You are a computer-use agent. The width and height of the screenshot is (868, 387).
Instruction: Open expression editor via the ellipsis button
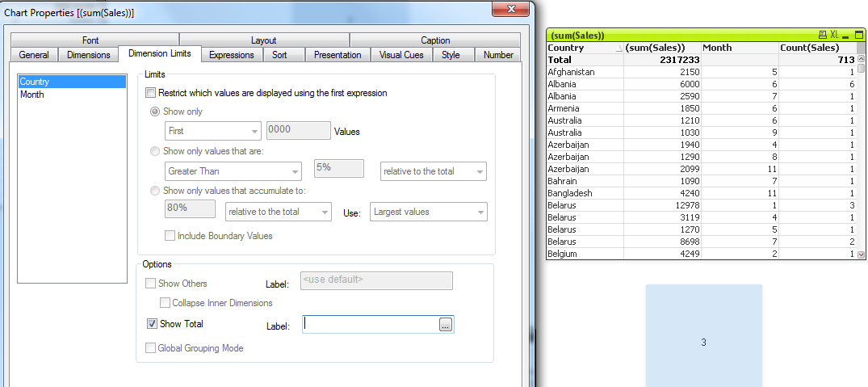pyautogui.click(x=446, y=325)
